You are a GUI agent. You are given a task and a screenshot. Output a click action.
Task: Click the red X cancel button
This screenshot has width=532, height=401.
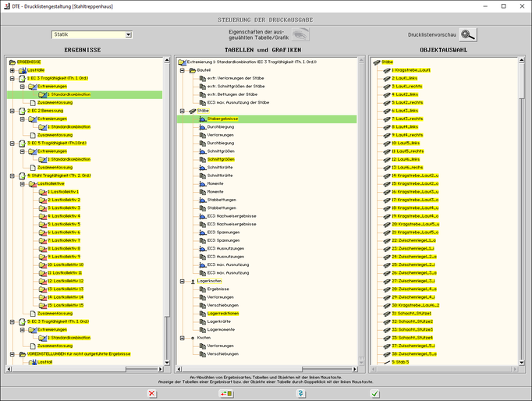click(151, 393)
